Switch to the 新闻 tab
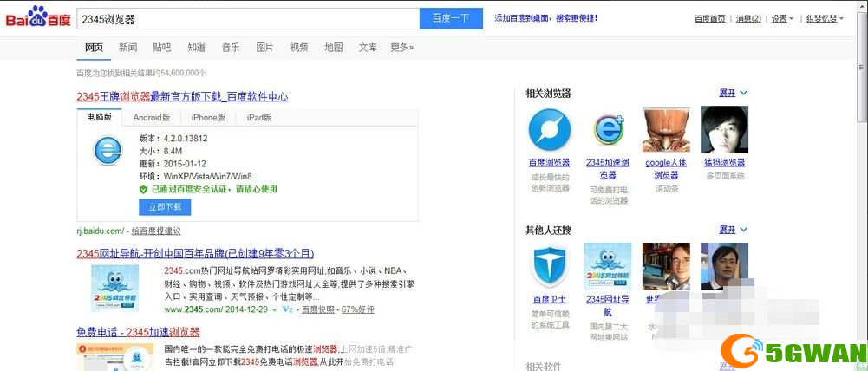Viewport: 868px width, 371px height. pyautogui.click(x=127, y=48)
